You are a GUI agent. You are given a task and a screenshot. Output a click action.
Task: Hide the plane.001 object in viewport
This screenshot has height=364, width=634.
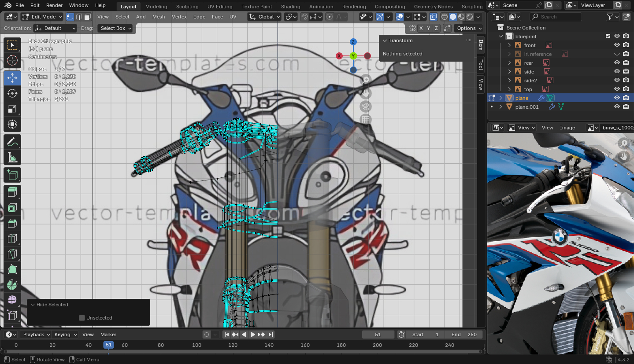point(617,107)
